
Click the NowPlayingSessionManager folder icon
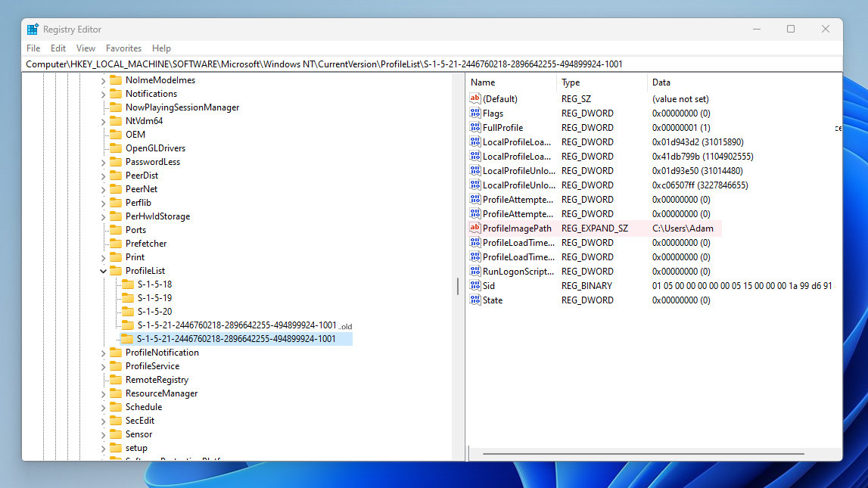click(x=116, y=107)
